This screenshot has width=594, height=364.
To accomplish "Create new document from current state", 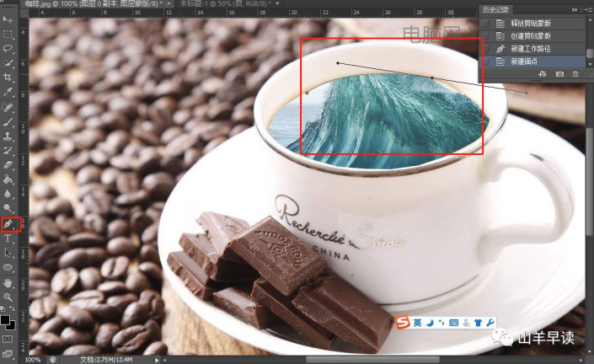I will [542, 74].
